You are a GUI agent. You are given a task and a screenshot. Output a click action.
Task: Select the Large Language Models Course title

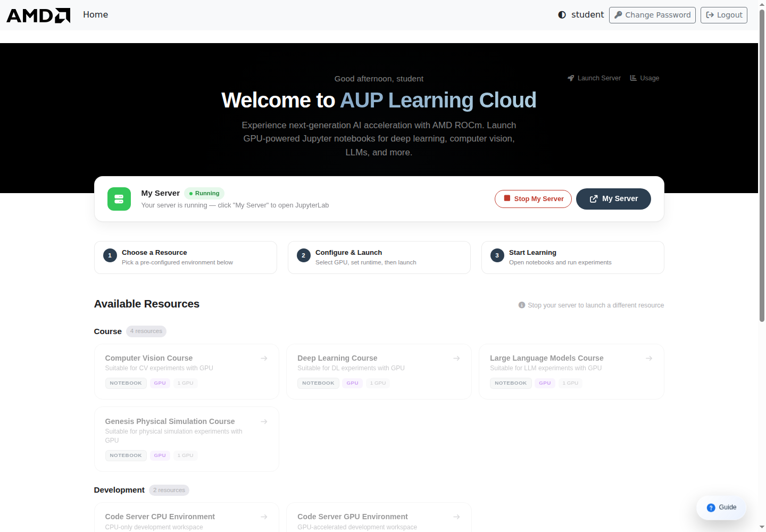(x=547, y=359)
